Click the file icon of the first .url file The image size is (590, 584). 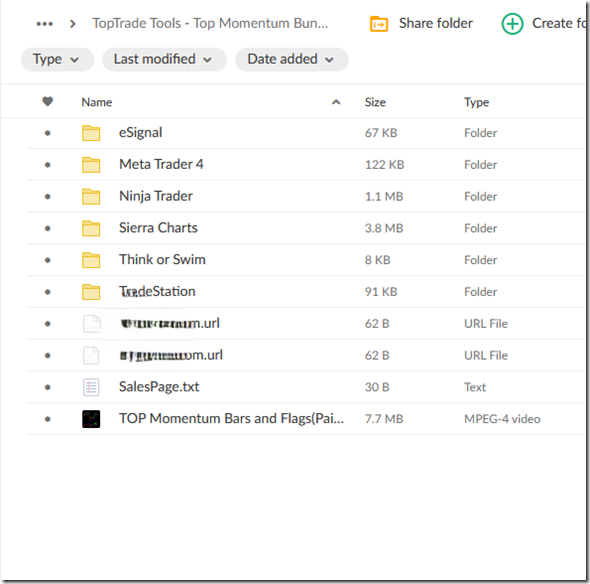(x=91, y=324)
